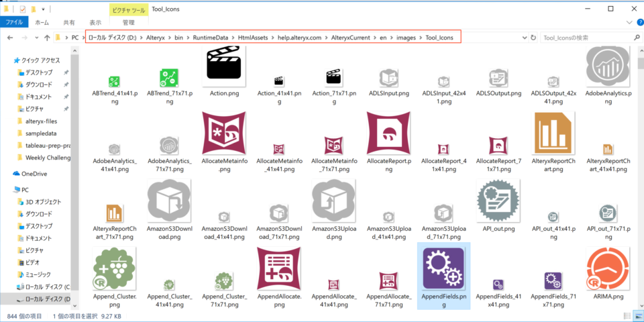The width and height of the screenshot is (644, 322).
Task: Switch to large icons view button
Action: coord(639,316)
